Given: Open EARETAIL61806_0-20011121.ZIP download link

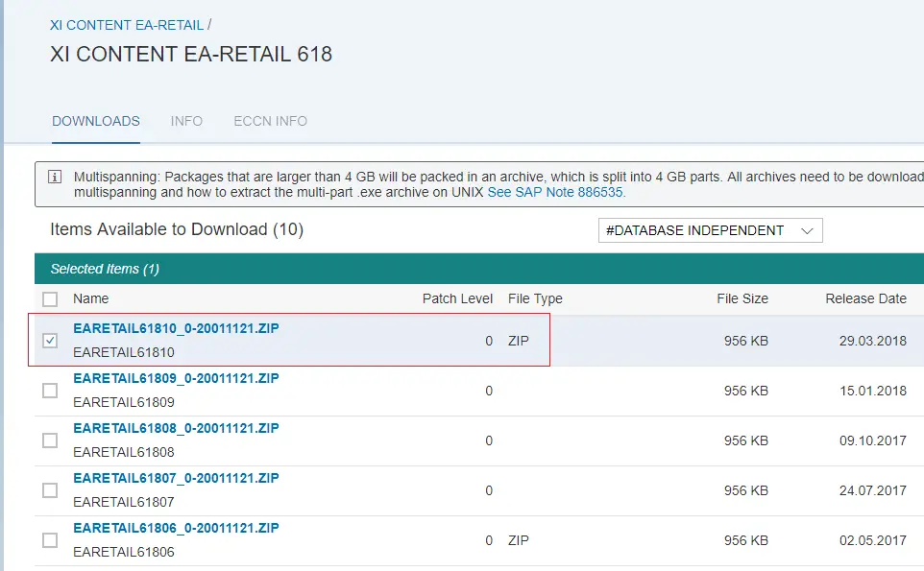Looking at the screenshot, I should 176,528.
